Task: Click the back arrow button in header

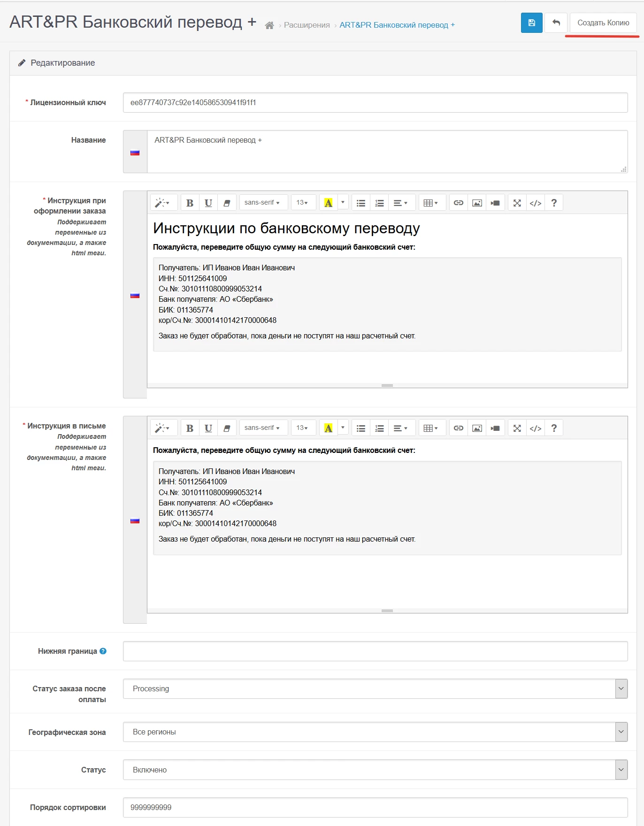Action: [x=556, y=23]
